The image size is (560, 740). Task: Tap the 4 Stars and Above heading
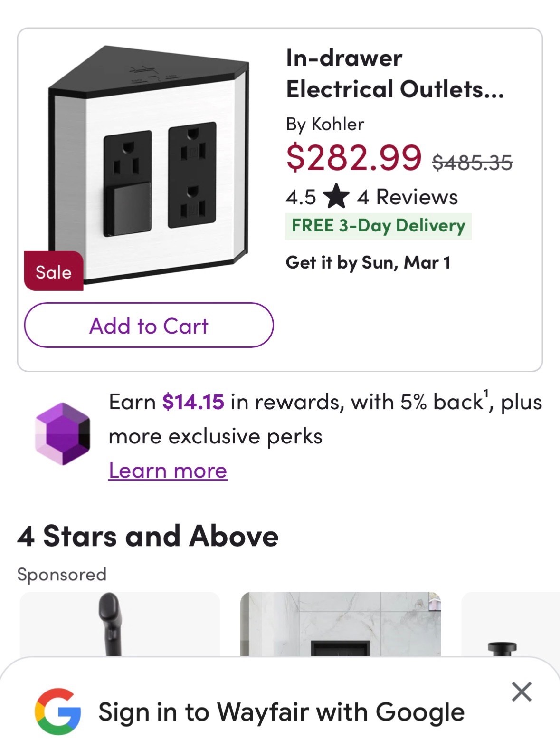(x=148, y=536)
